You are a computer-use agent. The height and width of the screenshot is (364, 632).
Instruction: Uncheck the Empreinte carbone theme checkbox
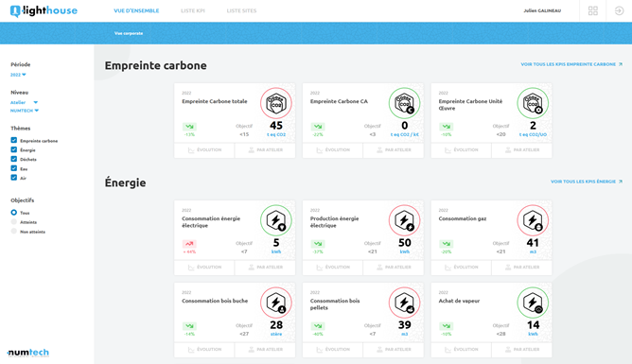tap(13, 140)
